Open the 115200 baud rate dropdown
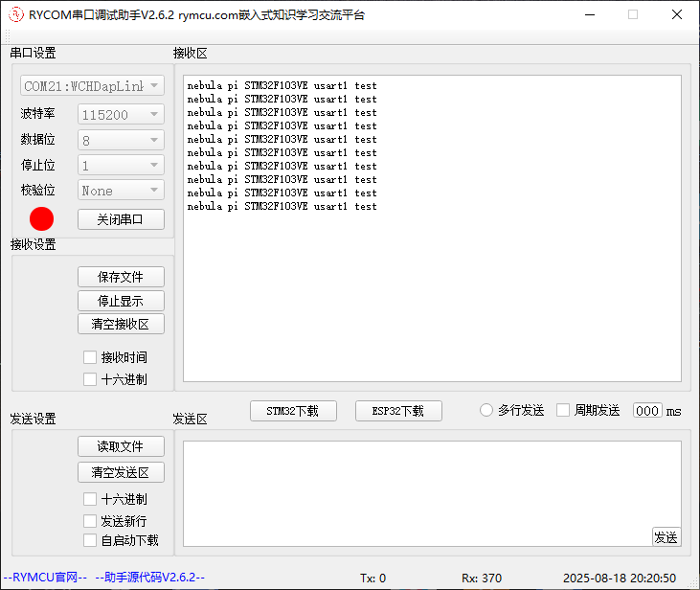700x590 pixels. (121, 114)
